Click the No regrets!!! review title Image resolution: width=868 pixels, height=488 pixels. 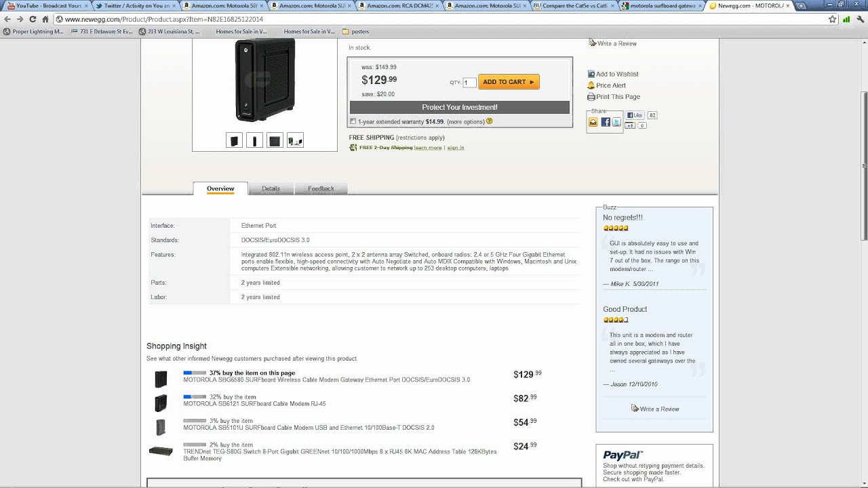[x=623, y=218]
